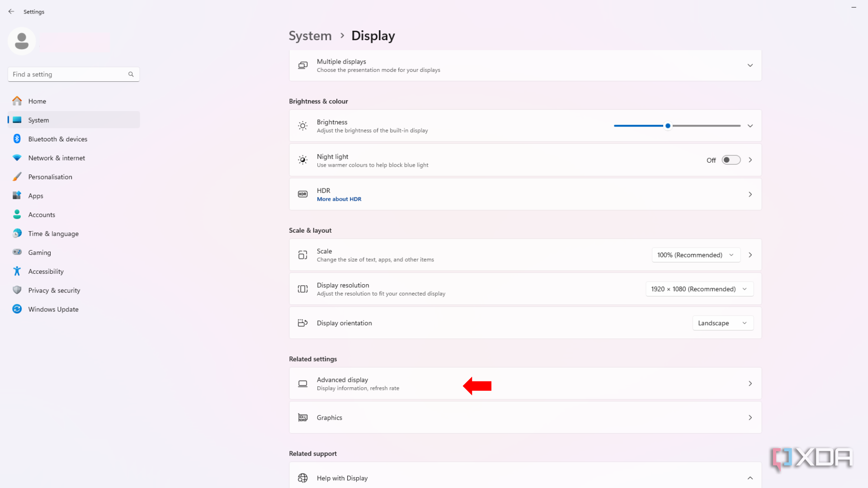
Task: Open Windows Update
Action: pyautogui.click(x=53, y=309)
